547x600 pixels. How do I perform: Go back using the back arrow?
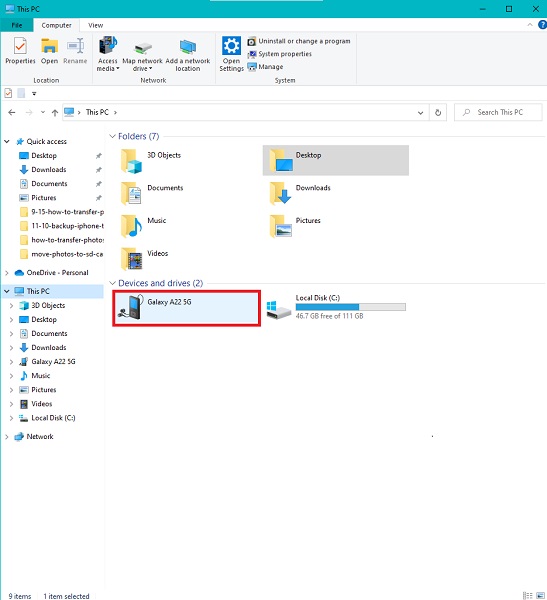12,112
